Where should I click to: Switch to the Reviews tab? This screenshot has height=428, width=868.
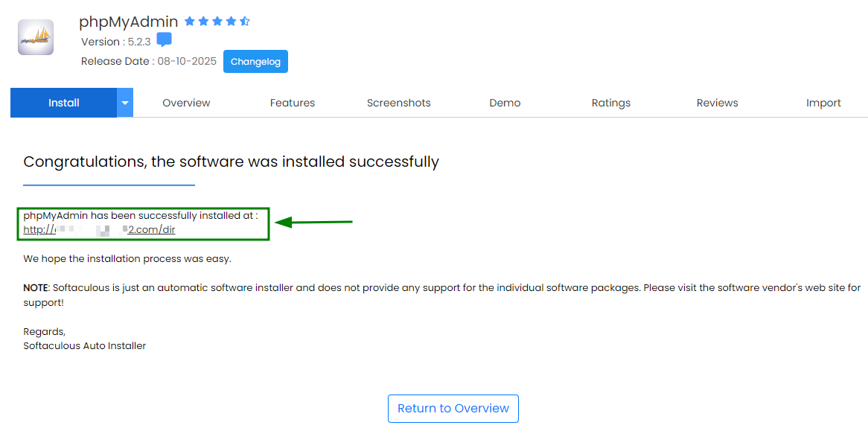pyautogui.click(x=718, y=103)
